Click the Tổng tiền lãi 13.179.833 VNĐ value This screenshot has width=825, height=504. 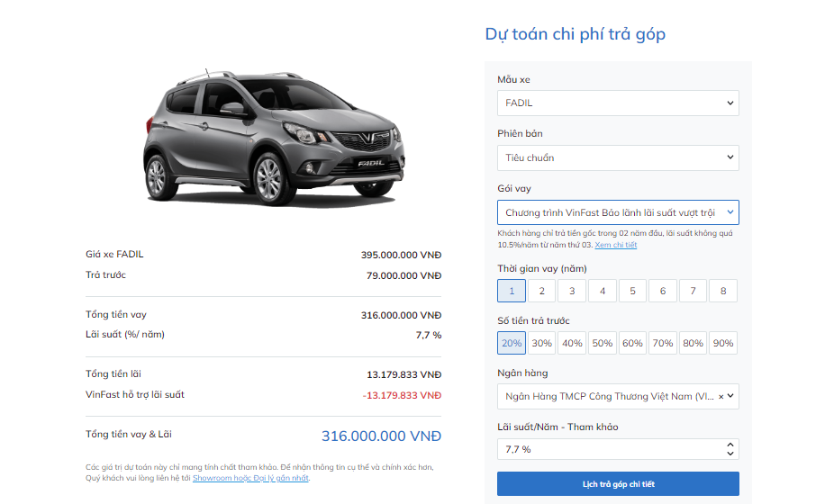pyautogui.click(x=403, y=374)
